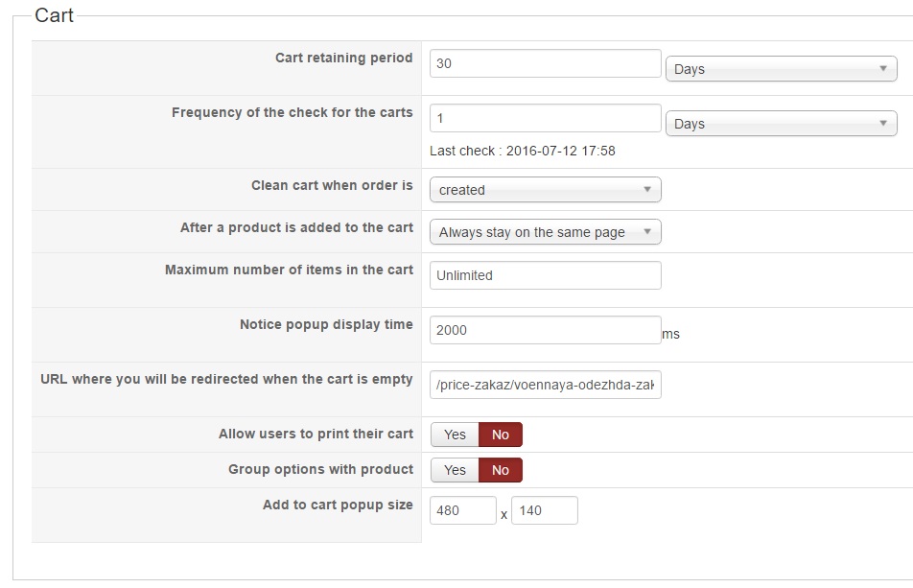Expand the 'Clean cart when order is' dropdown
Screen dimensions: 913x588
point(545,190)
